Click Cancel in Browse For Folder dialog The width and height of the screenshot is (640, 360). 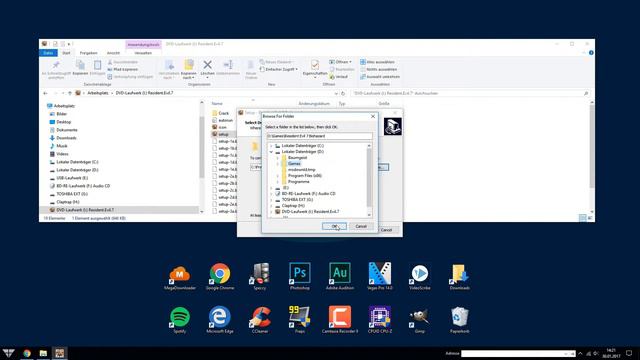pyautogui.click(x=361, y=226)
